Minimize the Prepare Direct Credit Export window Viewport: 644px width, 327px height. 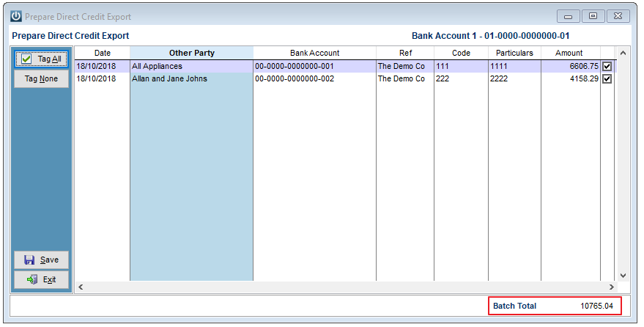[x=569, y=16]
